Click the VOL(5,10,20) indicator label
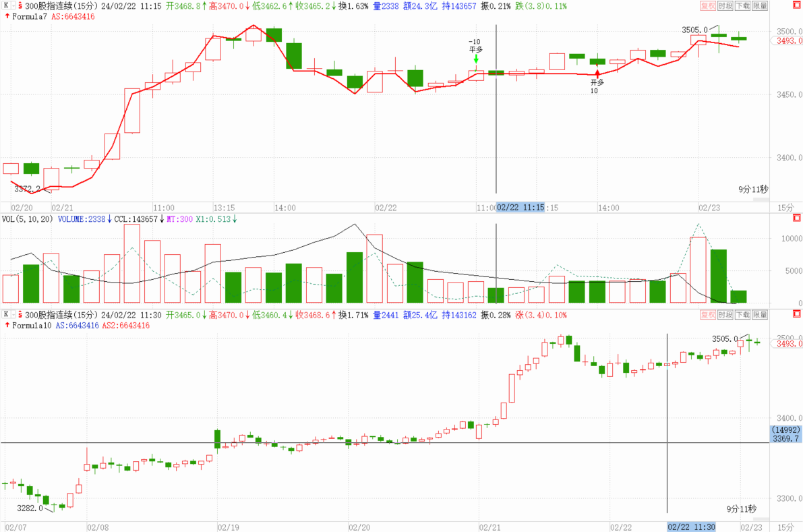803x532 pixels. pos(28,219)
